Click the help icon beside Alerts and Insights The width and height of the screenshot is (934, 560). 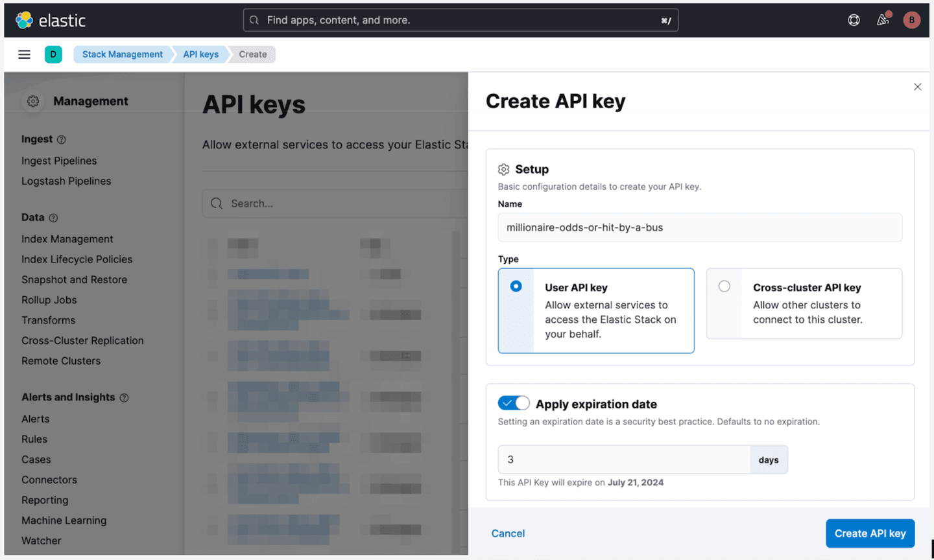[x=125, y=397]
